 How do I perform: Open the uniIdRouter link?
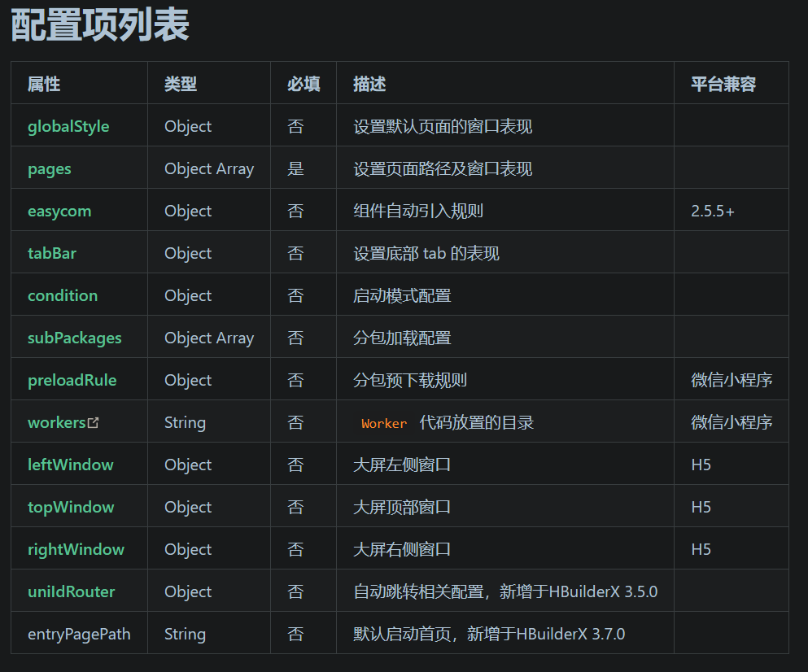click(68, 591)
